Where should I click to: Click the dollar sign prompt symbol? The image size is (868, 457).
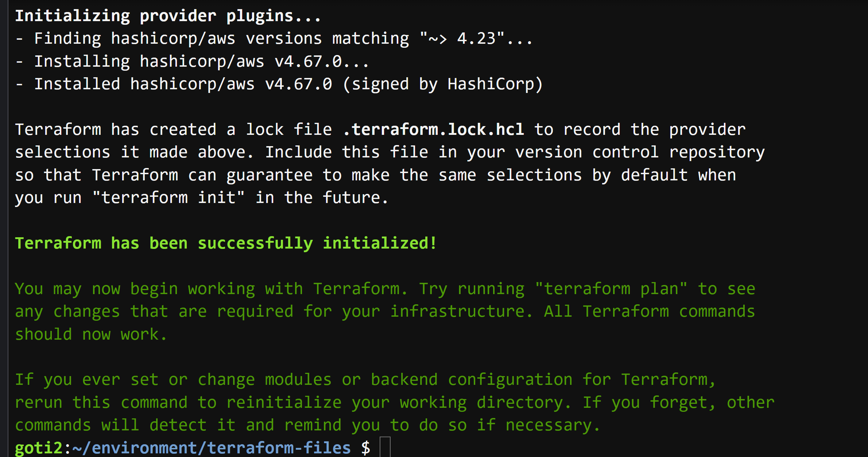[x=366, y=448]
